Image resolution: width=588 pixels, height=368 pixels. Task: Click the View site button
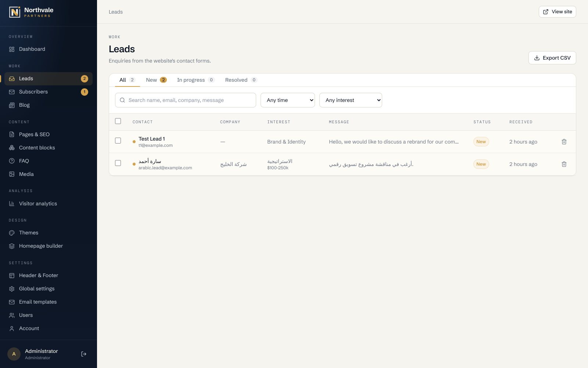(x=557, y=12)
